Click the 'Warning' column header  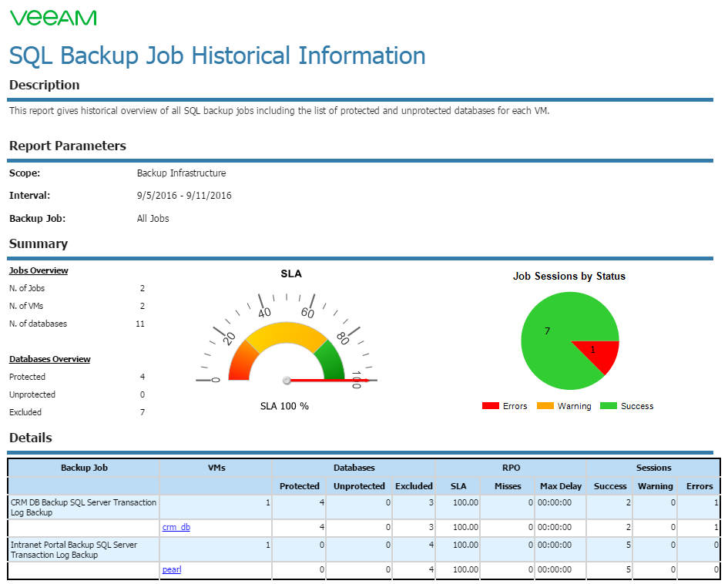click(655, 486)
